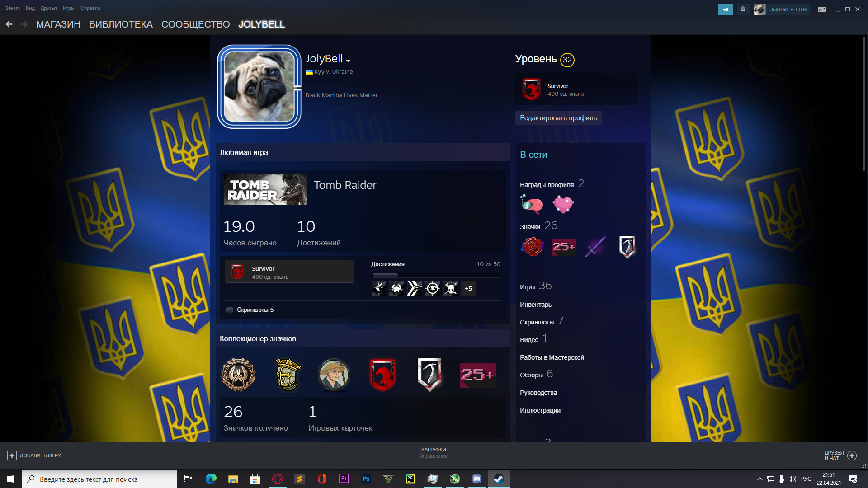
Task: Show the +5 more achievements
Action: coord(468,288)
